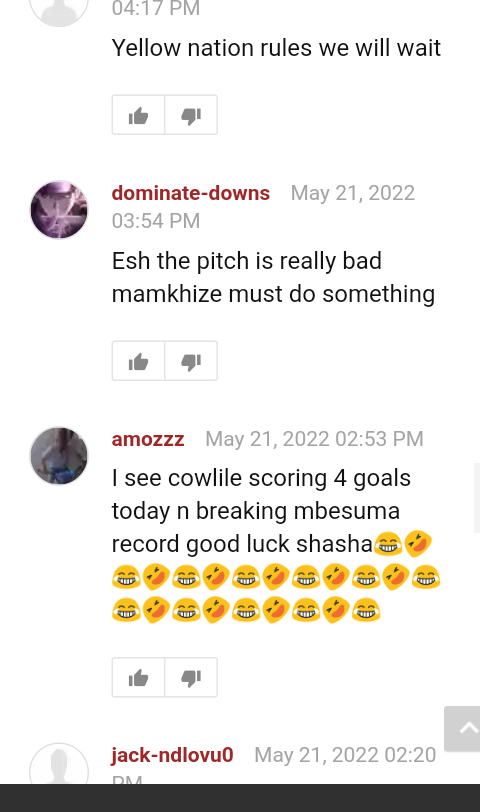
Task: Click the page scrollbar handle at right edge
Action: coord(477,498)
